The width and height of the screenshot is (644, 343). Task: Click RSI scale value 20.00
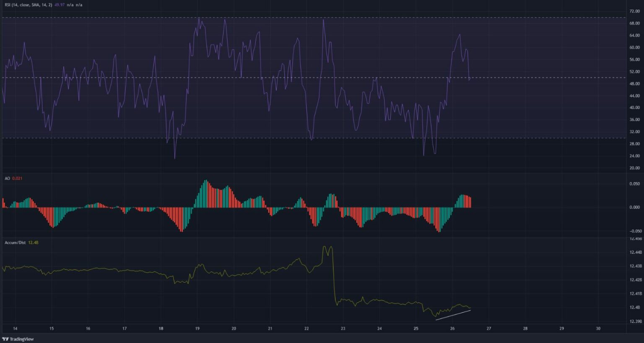(x=635, y=168)
